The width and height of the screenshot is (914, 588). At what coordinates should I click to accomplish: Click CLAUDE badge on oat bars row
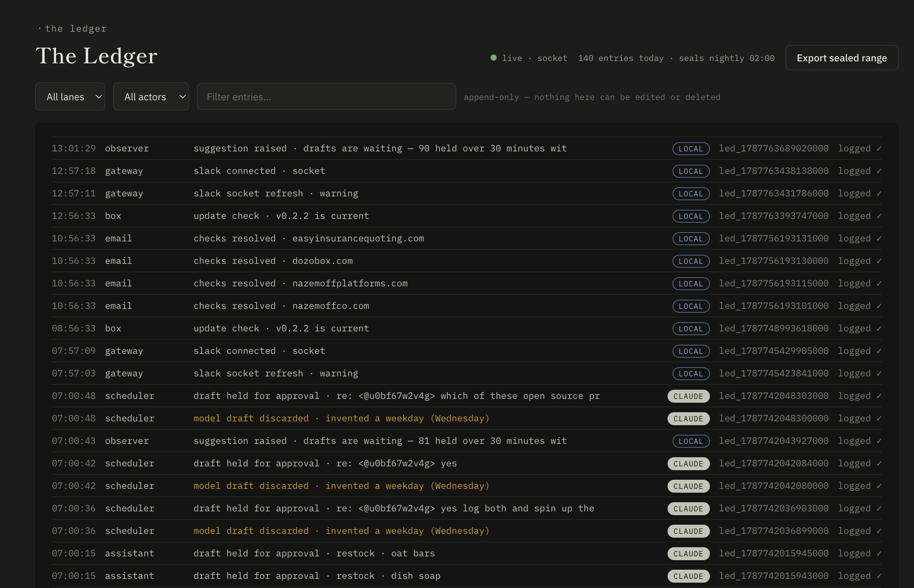coord(688,554)
